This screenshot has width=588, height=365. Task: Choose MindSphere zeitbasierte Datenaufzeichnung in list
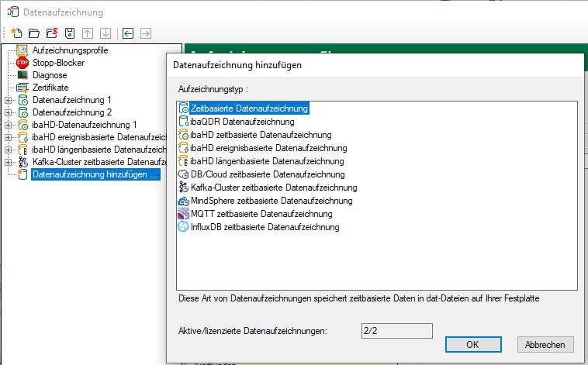click(272, 201)
